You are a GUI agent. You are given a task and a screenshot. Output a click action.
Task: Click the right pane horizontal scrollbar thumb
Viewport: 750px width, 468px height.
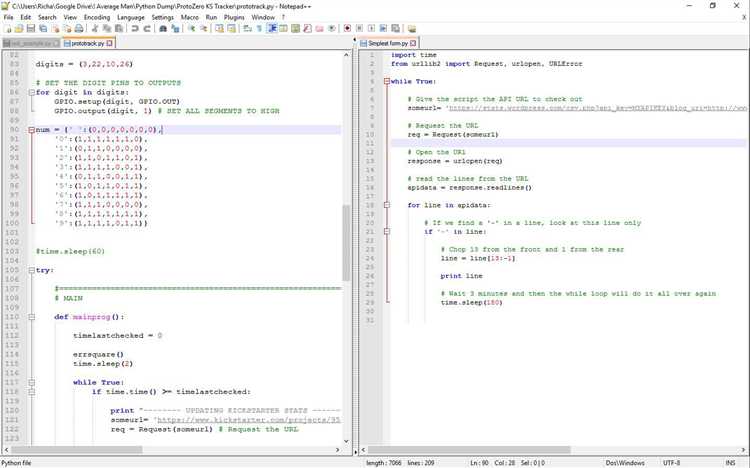click(x=469, y=450)
